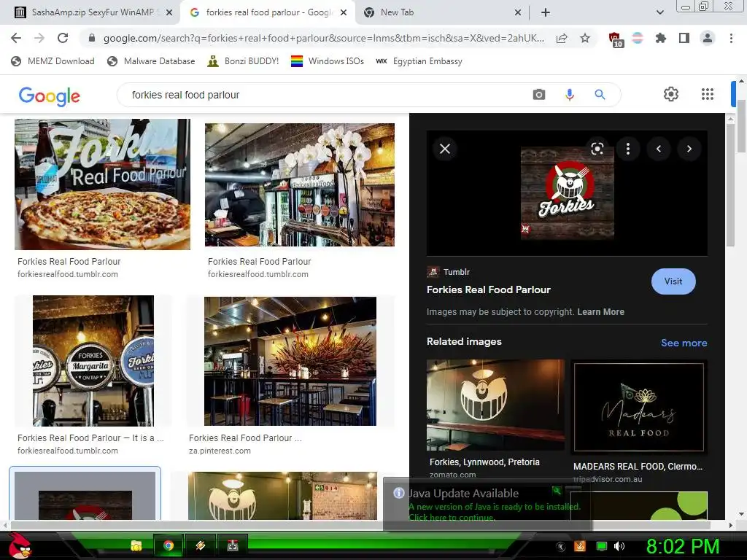
Task: Click the address bar URL
Action: click(323, 38)
